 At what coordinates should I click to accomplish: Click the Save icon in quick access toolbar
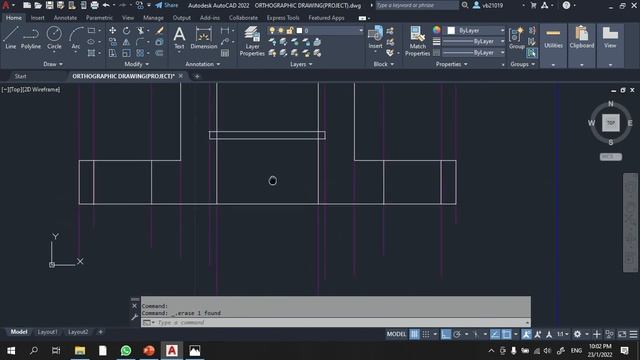tap(49, 5)
